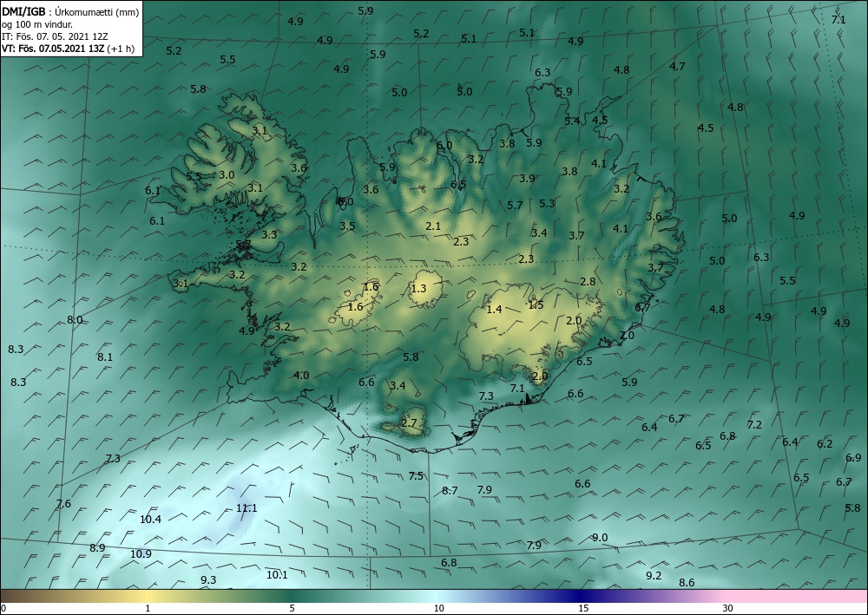
Task: Click the 'og 100 m vindur.' legend line
Action: [x=37, y=24]
